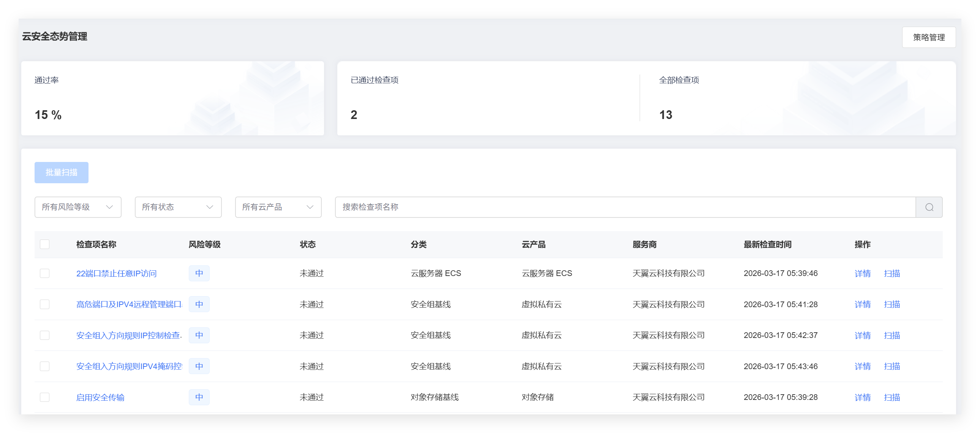Click the 批量扫描 batch scan button
This screenshot has height=433, width=980.
click(61, 173)
